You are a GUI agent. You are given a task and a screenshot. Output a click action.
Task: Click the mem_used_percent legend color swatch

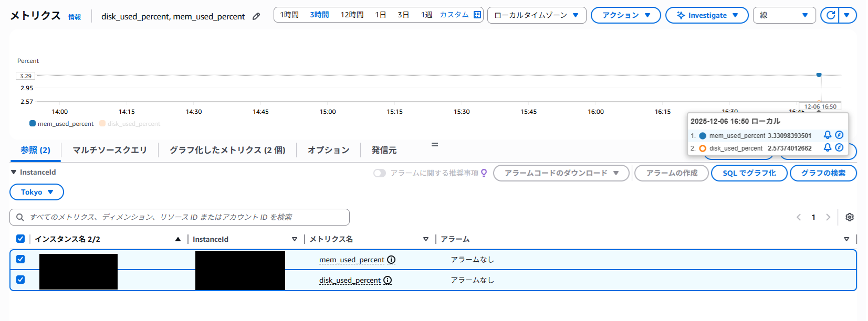(x=33, y=124)
